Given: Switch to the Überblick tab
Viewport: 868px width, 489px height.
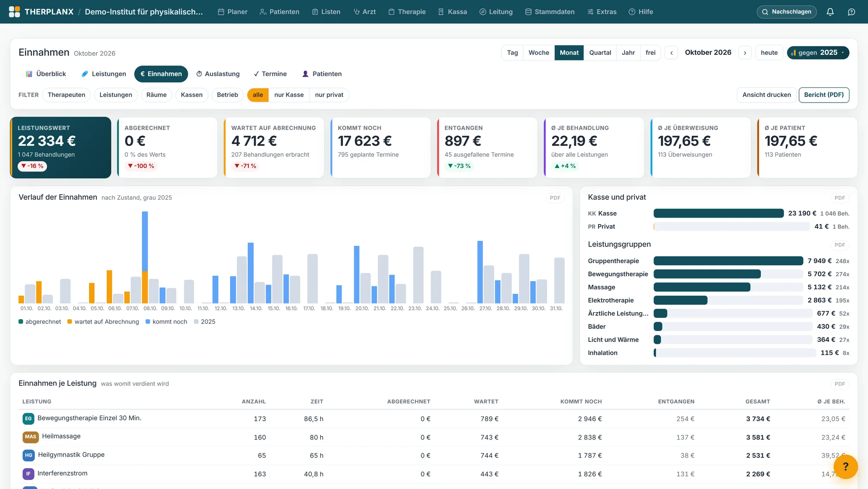Looking at the screenshot, I should [46, 74].
